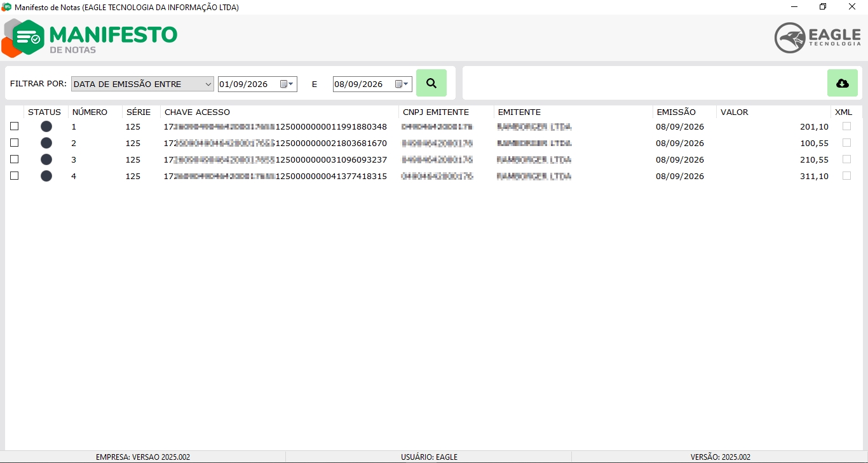Select the row checkbox for nota 4

click(x=15, y=176)
